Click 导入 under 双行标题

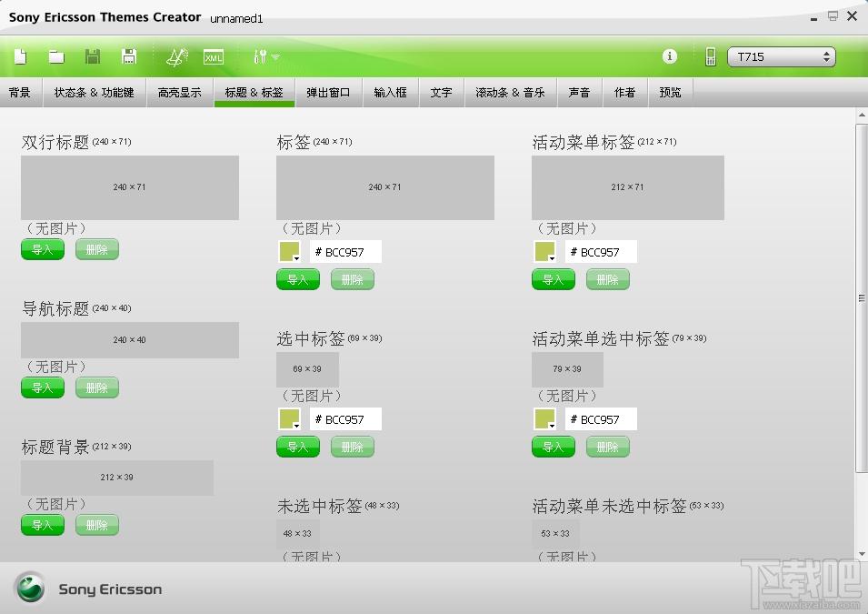click(x=43, y=249)
